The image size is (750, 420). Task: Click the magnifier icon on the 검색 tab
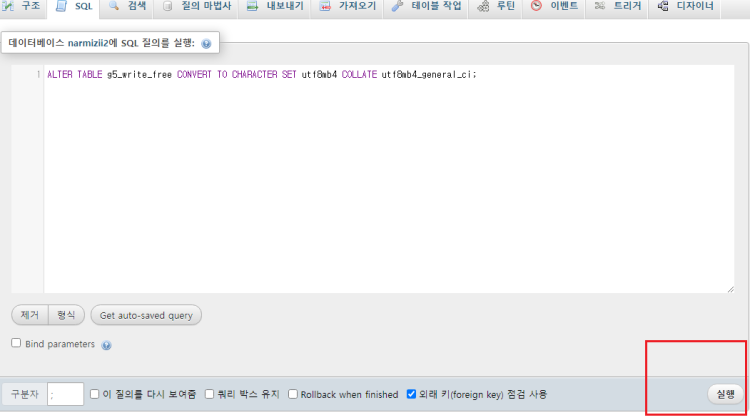[x=113, y=6]
